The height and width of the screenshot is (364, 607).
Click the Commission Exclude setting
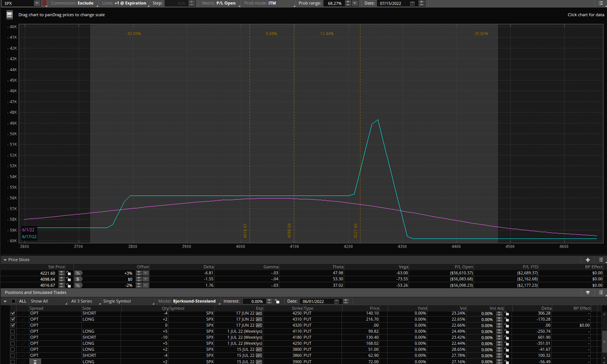click(x=85, y=3)
